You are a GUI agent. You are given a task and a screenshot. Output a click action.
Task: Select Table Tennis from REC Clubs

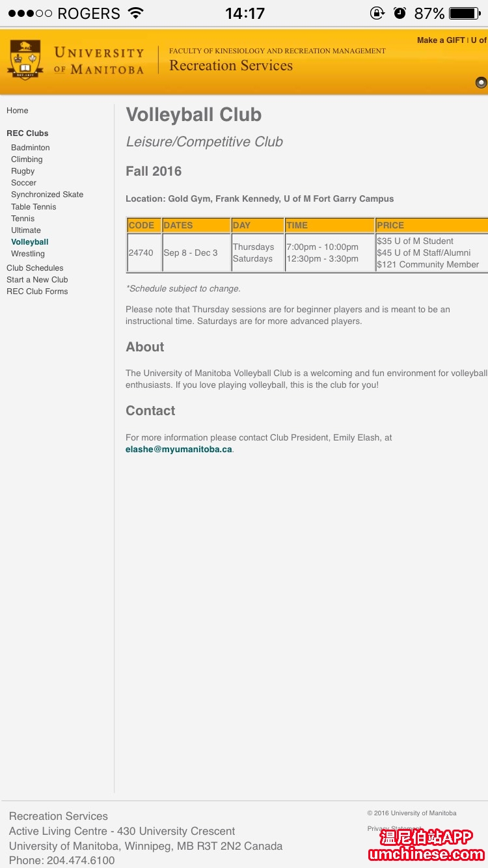[x=34, y=207]
